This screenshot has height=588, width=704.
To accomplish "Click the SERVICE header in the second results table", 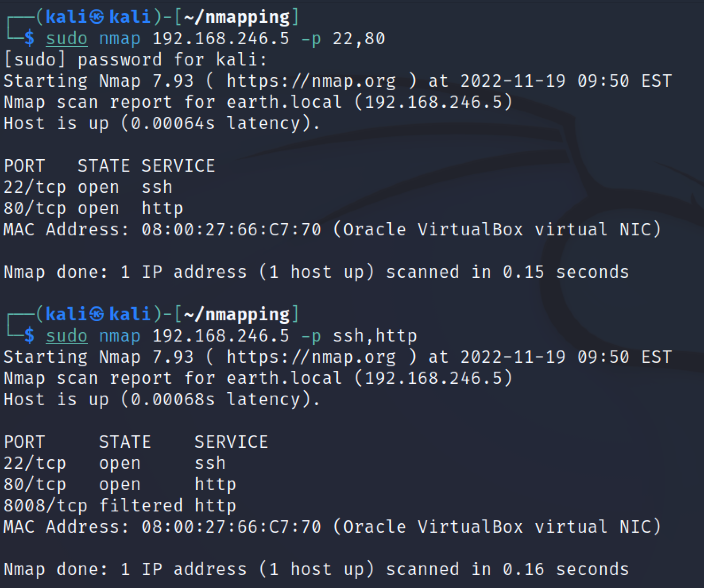I will tap(231, 442).
